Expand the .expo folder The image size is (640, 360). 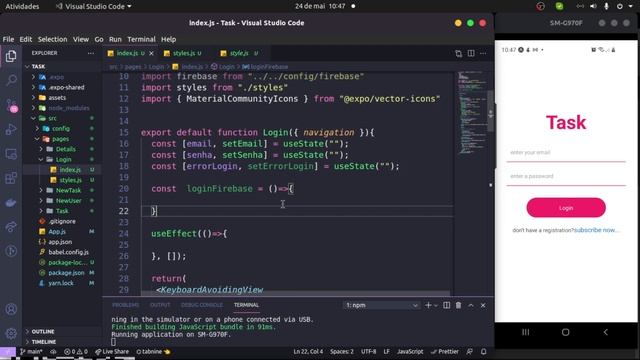tap(33, 77)
